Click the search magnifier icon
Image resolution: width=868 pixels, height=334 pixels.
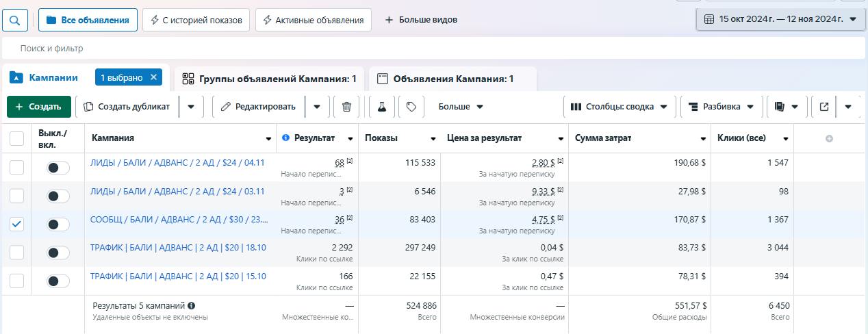click(15, 20)
